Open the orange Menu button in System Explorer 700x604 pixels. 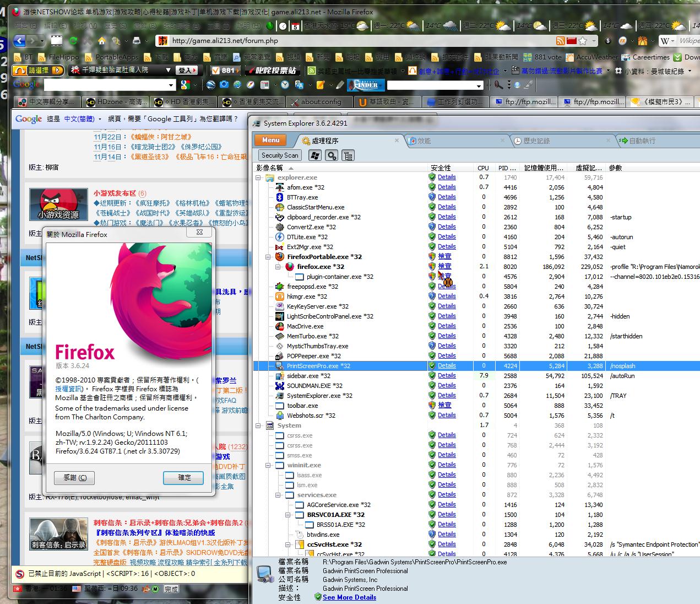[270, 140]
